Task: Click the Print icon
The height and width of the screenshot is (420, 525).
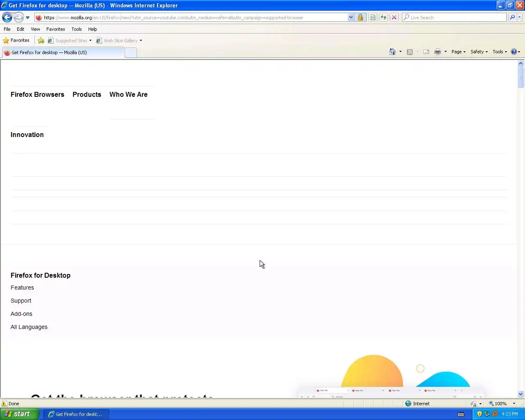Action: coord(438,52)
